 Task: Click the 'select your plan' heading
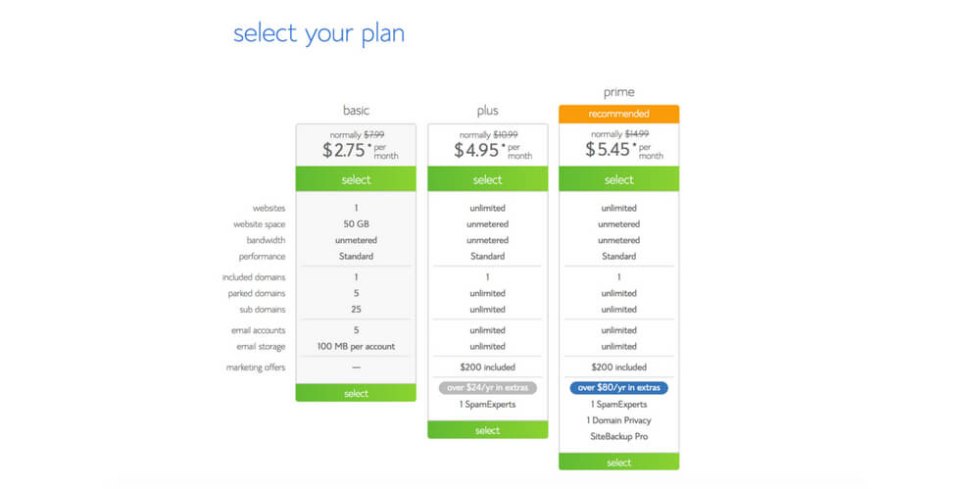[318, 33]
